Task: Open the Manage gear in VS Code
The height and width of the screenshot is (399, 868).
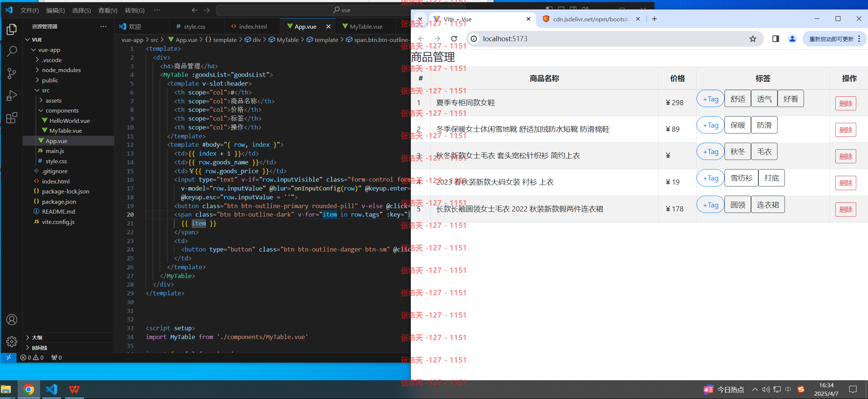Action: click(x=12, y=341)
